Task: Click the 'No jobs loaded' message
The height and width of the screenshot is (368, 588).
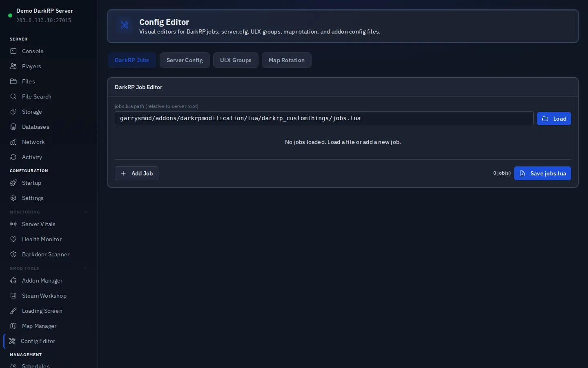Action: [x=343, y=142]
